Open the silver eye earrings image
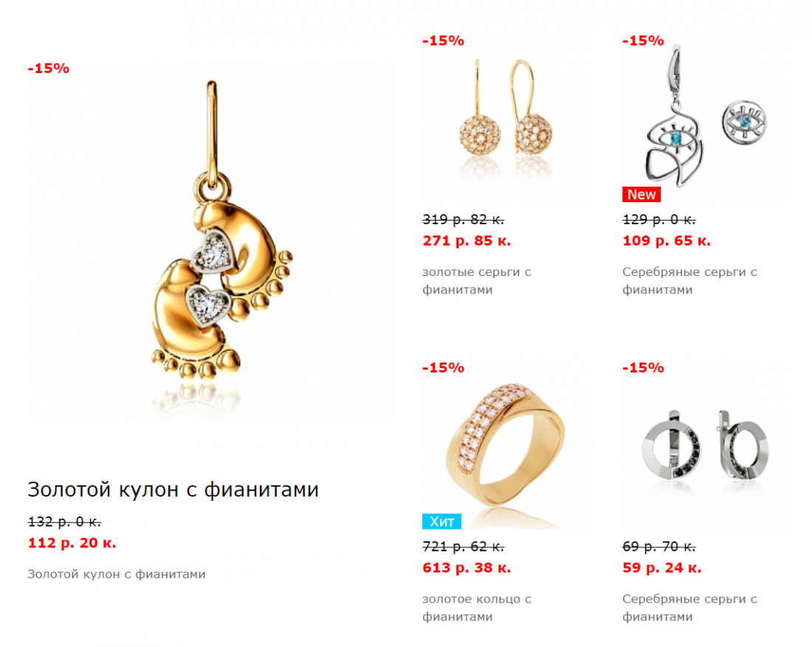Image resolution: width=812 pixels, height=647 pixels. click(705, 118)
